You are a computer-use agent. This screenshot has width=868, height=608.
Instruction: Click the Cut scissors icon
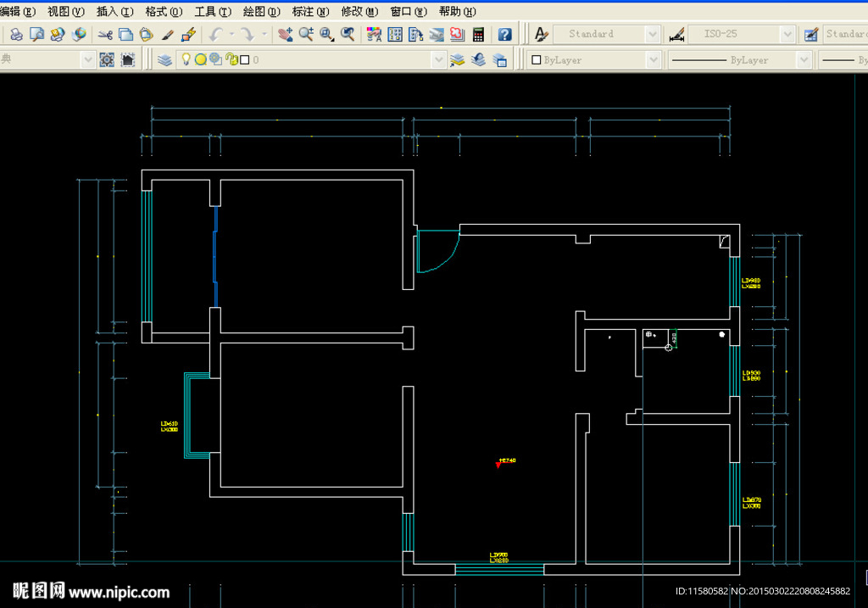(x=105, y=35)
